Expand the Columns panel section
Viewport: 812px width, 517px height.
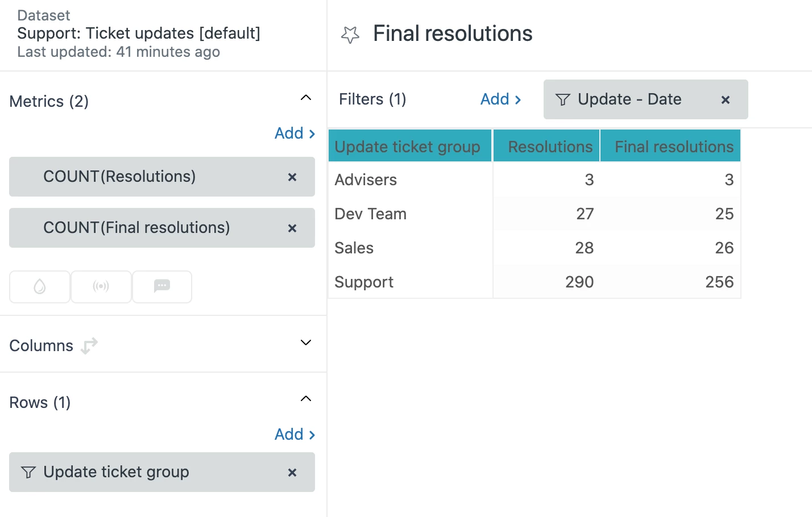tap(306, 342)
